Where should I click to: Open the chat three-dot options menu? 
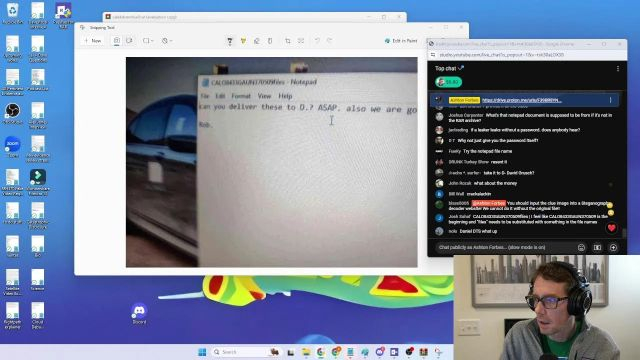pos(618,69)
